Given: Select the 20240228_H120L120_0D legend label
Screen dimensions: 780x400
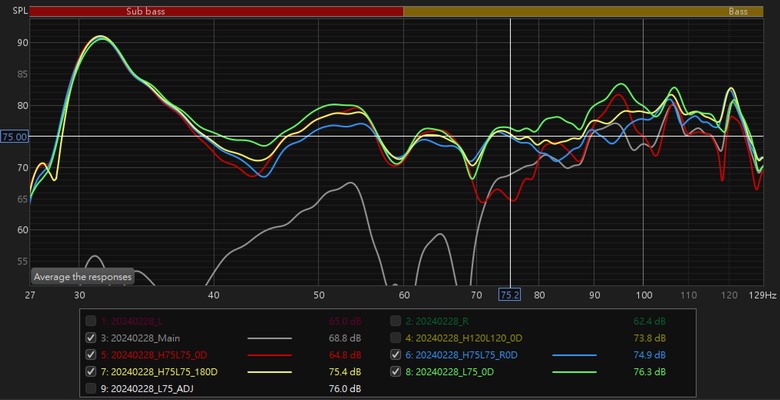Looking at the screenshot, I should pyautogui.click(x=464, y=338).
